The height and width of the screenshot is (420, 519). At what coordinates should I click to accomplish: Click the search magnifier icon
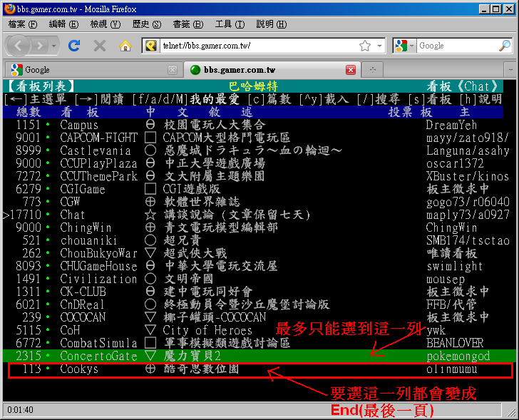tap(505, 46)
